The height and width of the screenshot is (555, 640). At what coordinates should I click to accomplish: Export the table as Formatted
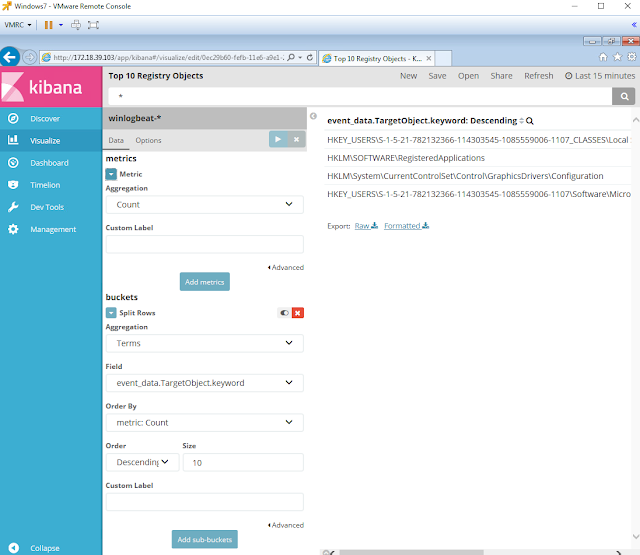click(406, 226)
